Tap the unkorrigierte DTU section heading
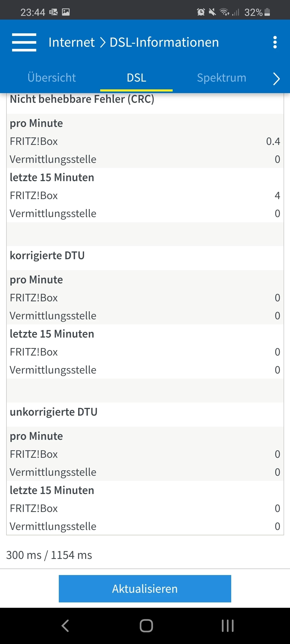Image resolution: width=290 pixels, height=644 pixels. click(54, 412)
